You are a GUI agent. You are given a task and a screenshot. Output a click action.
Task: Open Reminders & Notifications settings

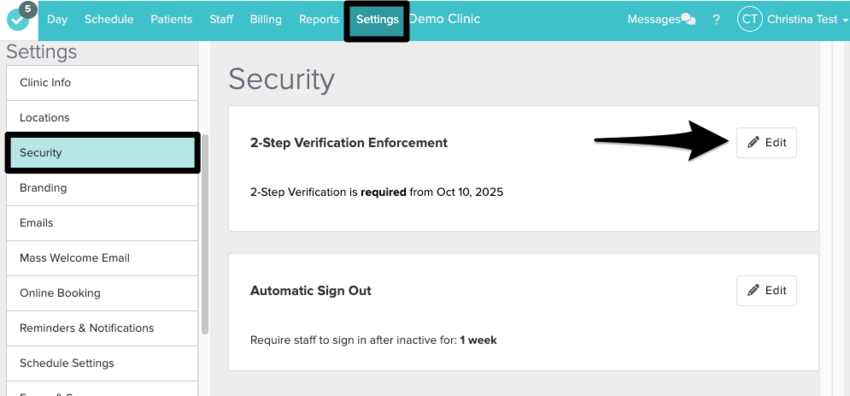(102, 328)
